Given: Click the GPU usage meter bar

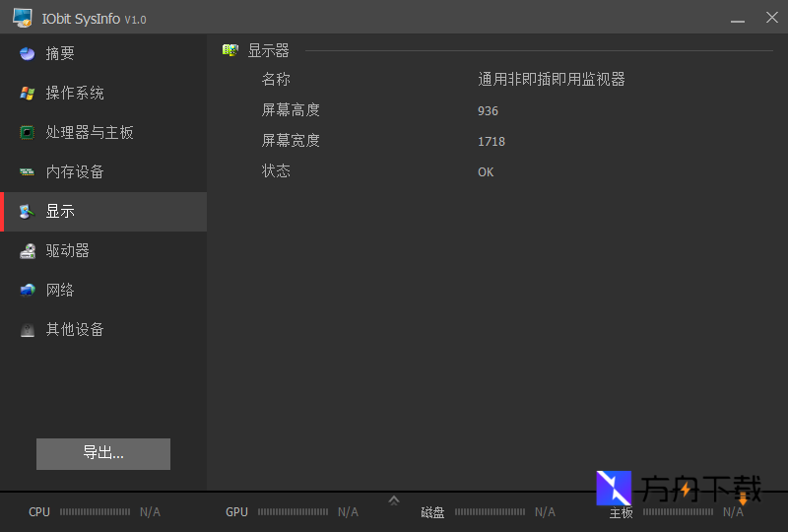Looking at the screenshot, I should coord(293,512).
